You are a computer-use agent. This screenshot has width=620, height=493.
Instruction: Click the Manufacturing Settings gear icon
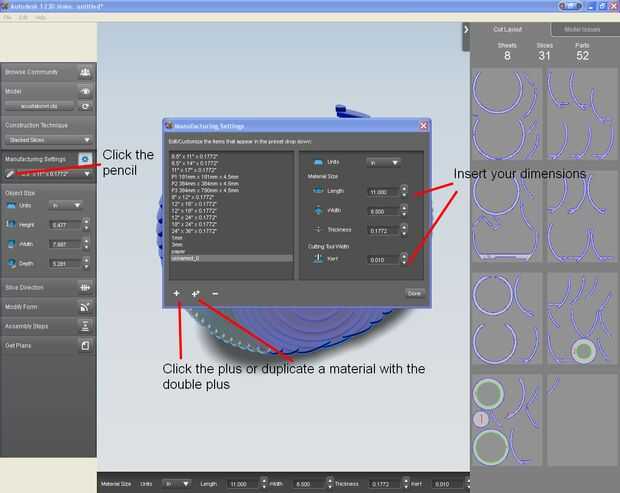85,159
